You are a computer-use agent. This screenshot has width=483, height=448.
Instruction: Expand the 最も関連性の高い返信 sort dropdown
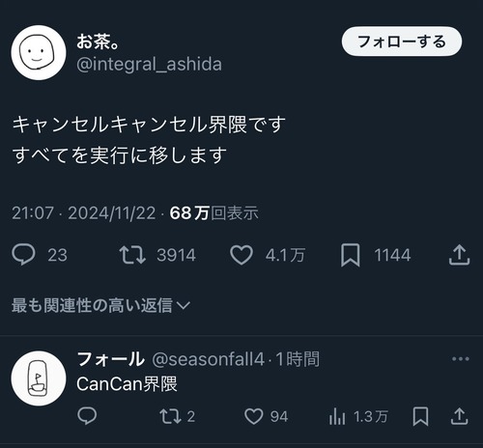click(100, 305)
